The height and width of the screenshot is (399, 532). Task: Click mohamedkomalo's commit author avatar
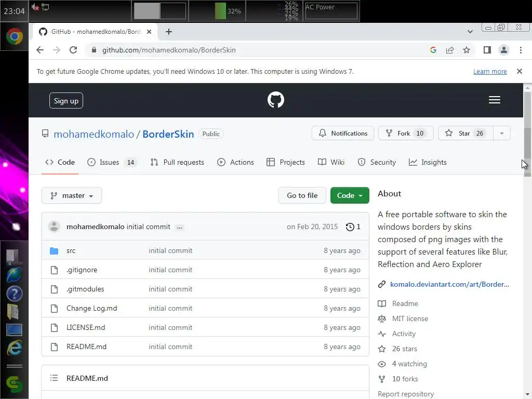click(54, 227)
